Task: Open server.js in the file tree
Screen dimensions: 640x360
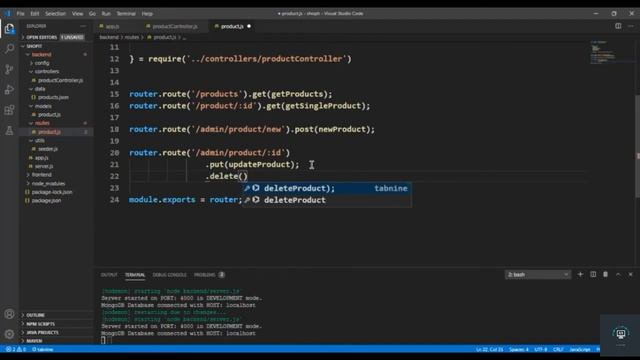Action: (x=44, y=166)
